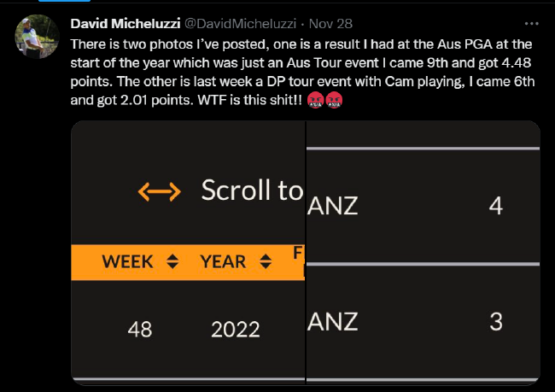Select the week 48 table cell

140,330
